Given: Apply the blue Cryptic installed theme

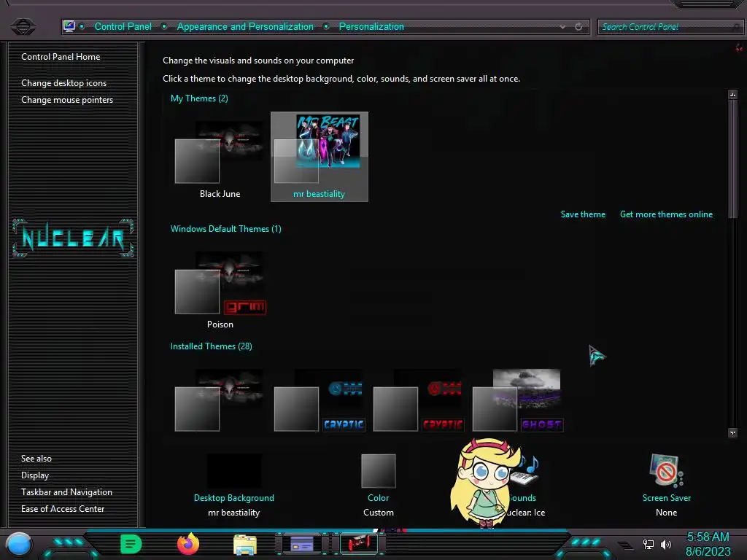Looking at the screenshot, I should (x=320, y=400).
